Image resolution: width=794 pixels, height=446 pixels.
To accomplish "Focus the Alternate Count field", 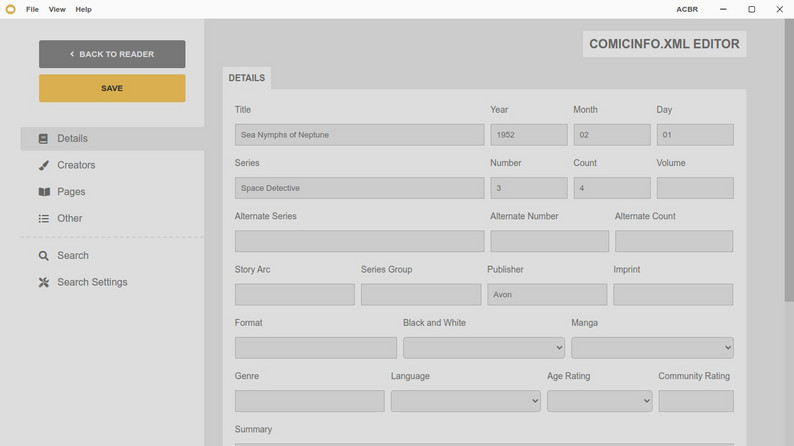I will 674,241.
